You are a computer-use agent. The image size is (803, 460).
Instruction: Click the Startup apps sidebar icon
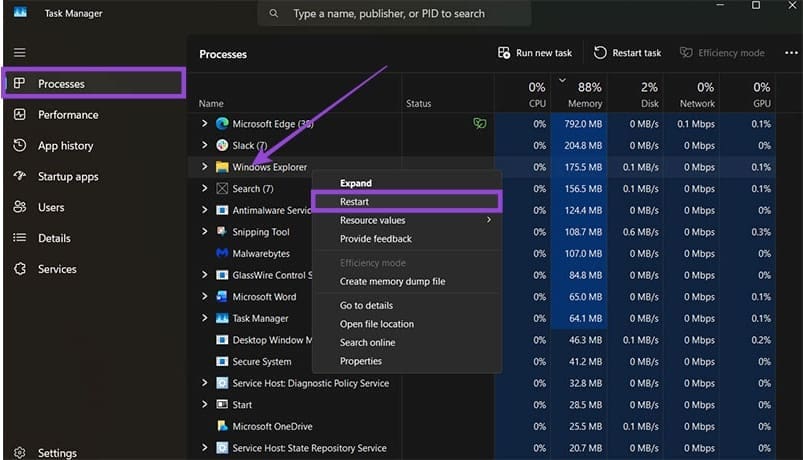click(x=19, y=176)
